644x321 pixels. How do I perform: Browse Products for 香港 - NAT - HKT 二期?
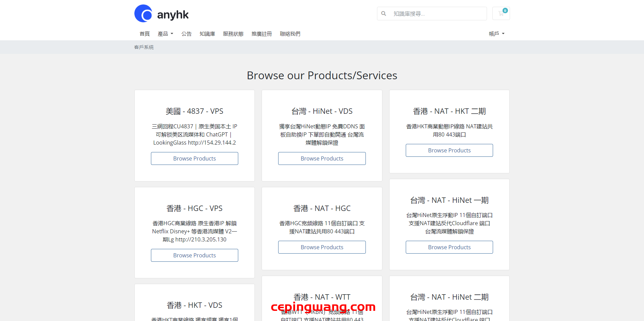click(x=449, y=150)
